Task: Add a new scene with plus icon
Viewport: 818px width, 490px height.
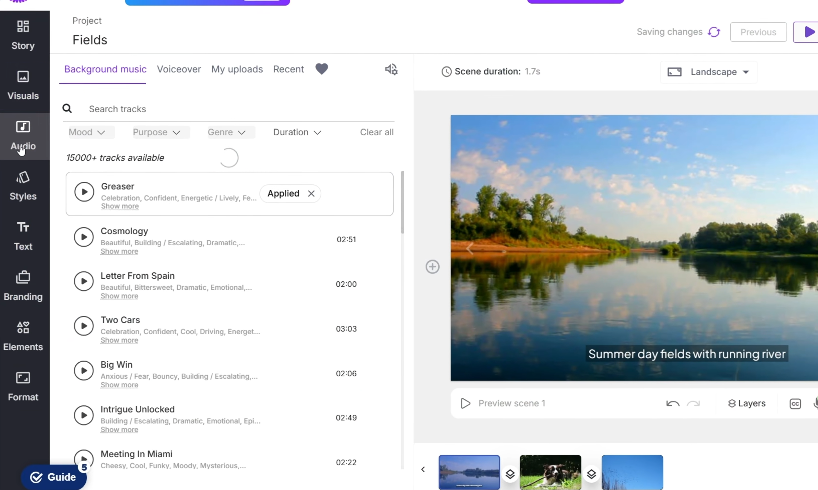Action: pos(432,267)
